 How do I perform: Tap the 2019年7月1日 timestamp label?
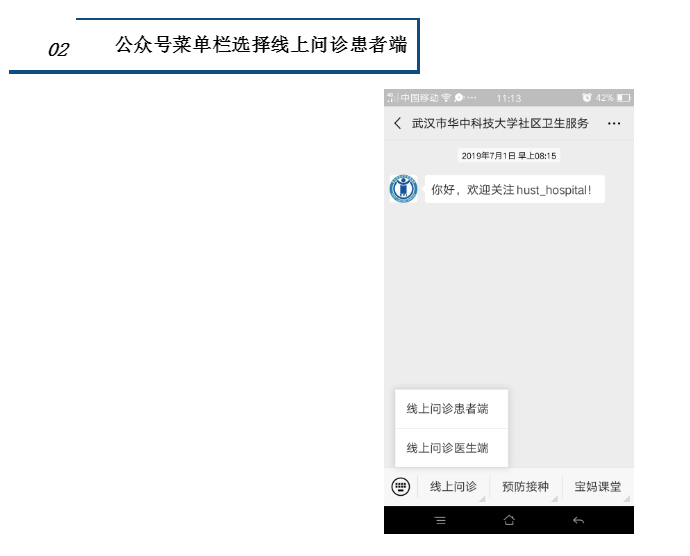point(508,156)
